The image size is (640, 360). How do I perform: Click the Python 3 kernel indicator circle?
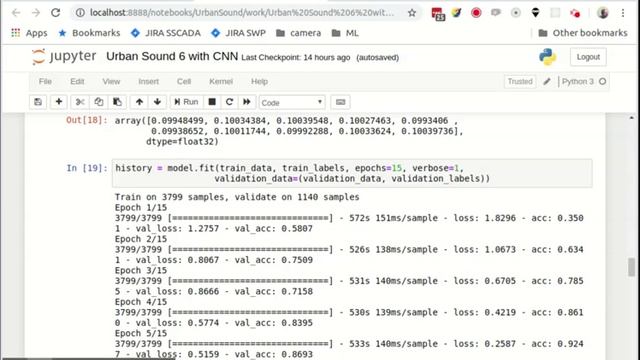tap(602, 82)
